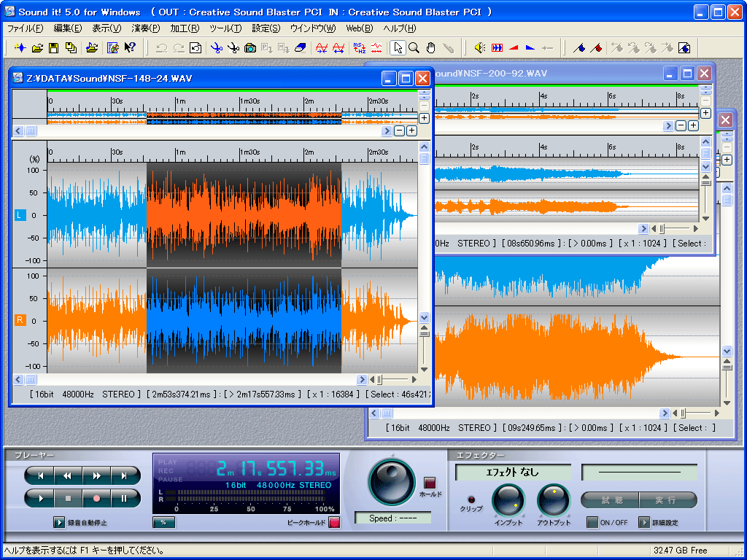Image resolution: width=747 pixels, height=560 pixels.
Task: Cut the selection with blue scissors icon
Action: pyautogui.click(x=217, y=47)
